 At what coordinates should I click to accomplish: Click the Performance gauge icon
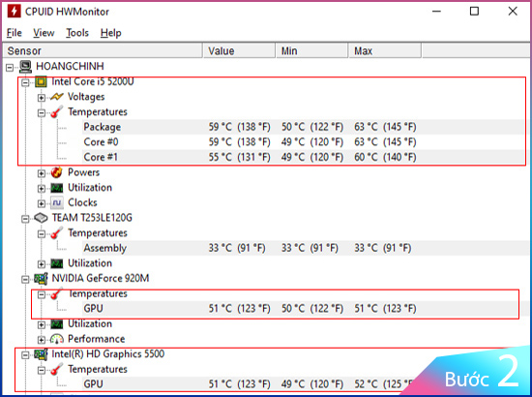click(57, 339)
